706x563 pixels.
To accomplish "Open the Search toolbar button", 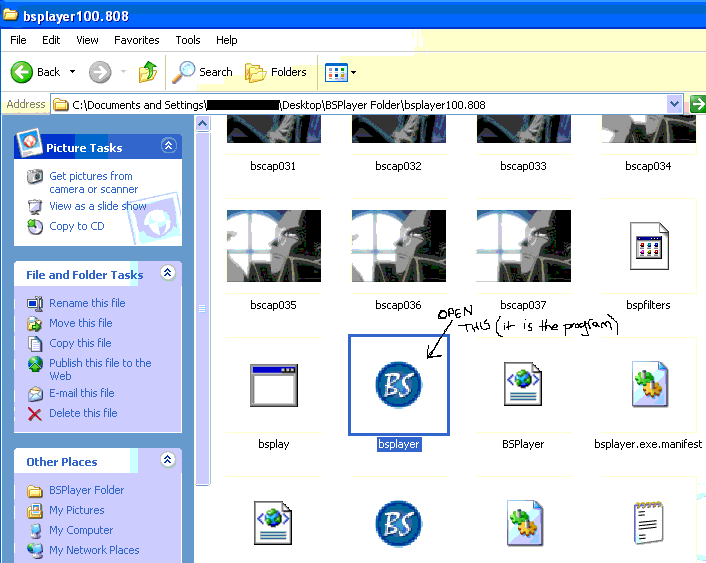I will pyautogui.click(x=203, y=72).
